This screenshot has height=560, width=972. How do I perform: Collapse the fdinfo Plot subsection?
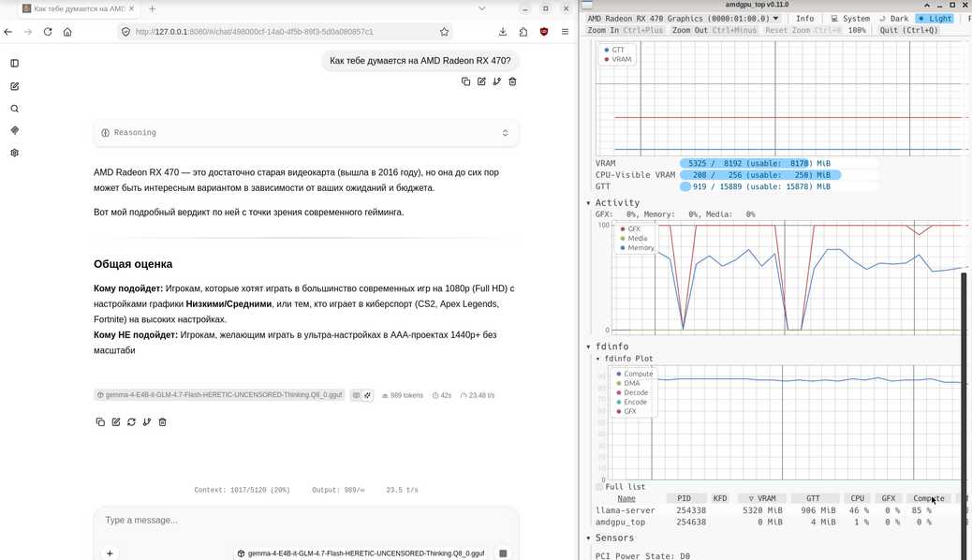pos(598,359)
